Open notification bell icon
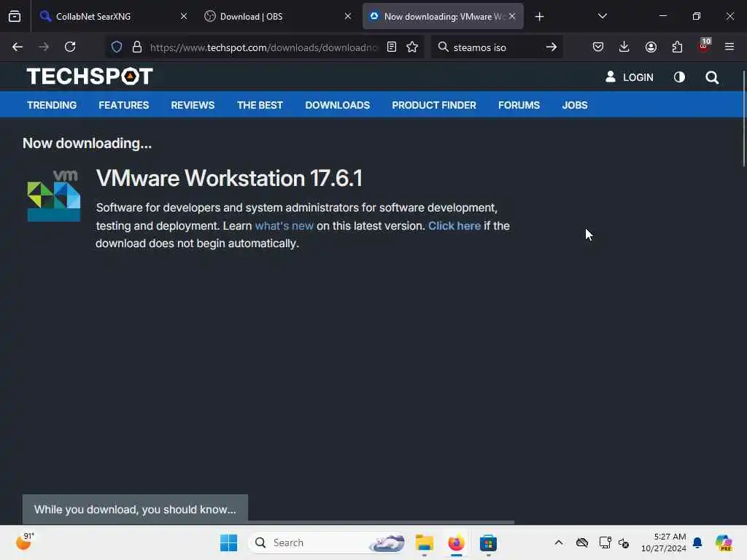747x560 pixels. click(x=698, y=542)
